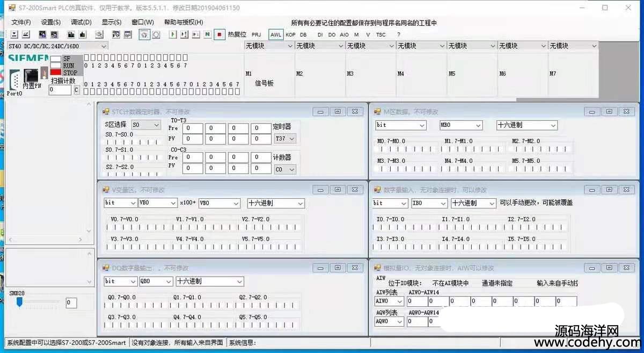Click the 扫描计数 scan count field
Image resolution: width=644 pixels, height=353 pixels.
tap(60, 90)
